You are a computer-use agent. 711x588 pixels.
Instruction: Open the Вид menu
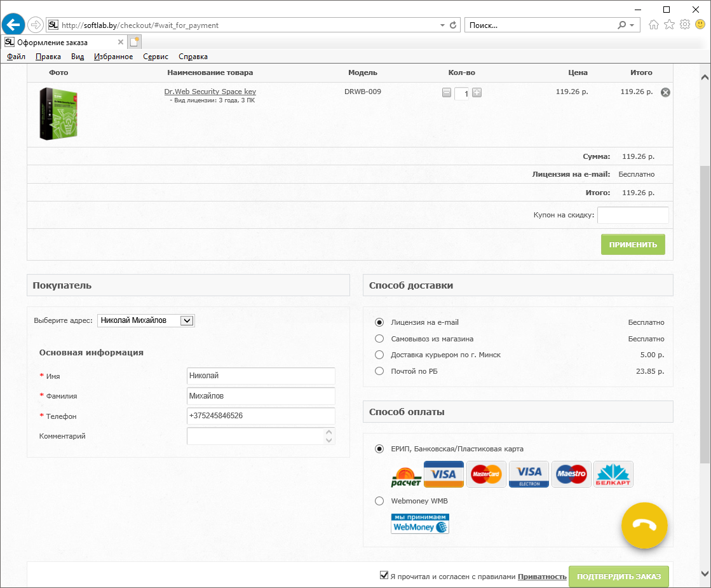coord(78,57)
